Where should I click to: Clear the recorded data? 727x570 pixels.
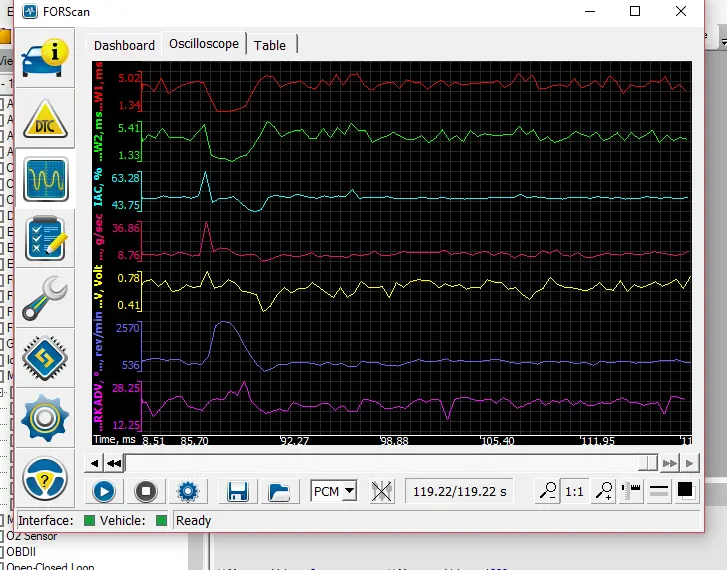pos(382,491)
